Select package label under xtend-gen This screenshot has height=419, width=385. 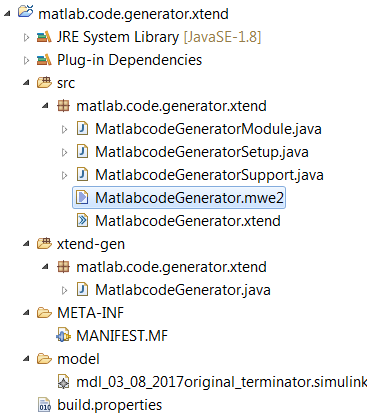click(171, 267)
